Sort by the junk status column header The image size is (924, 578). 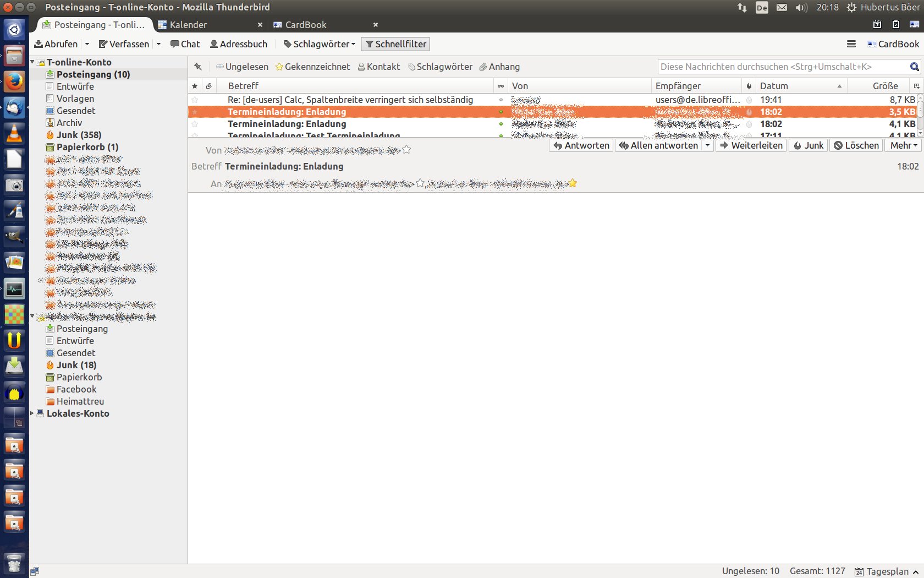pyautogui.click(x=749, y=86)
